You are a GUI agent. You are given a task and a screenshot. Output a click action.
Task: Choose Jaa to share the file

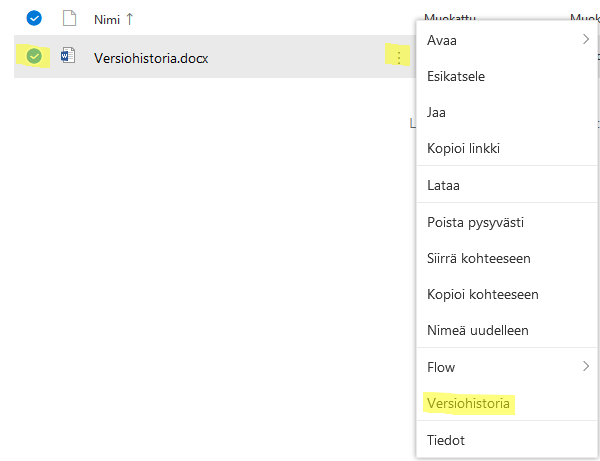[436, 112]
